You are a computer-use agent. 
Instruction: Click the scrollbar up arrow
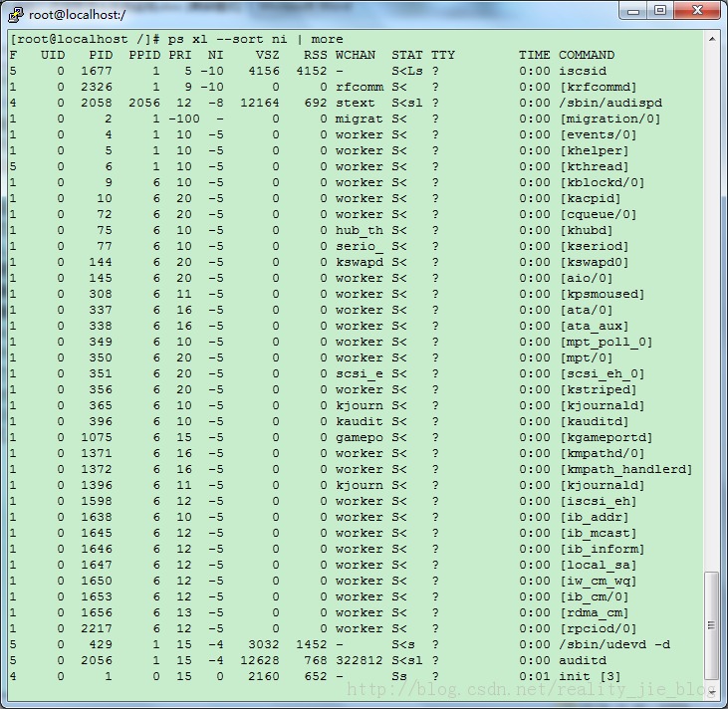pos(712,39)
